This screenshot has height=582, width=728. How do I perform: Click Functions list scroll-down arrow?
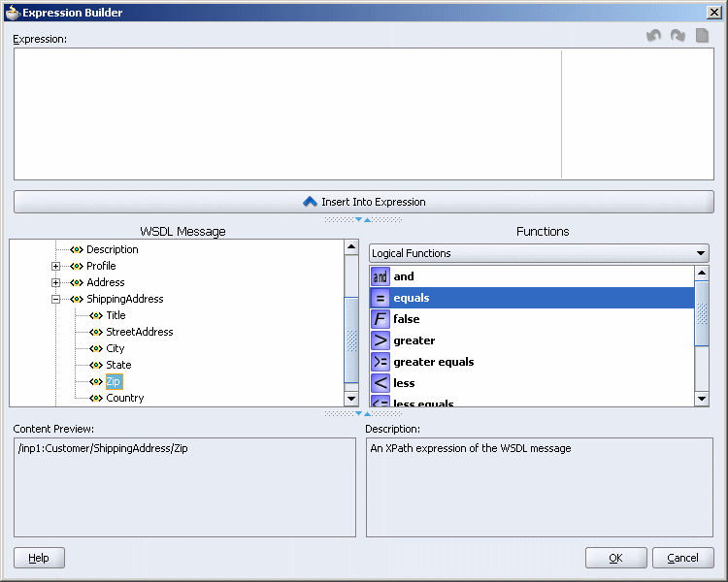pos(702,399)
